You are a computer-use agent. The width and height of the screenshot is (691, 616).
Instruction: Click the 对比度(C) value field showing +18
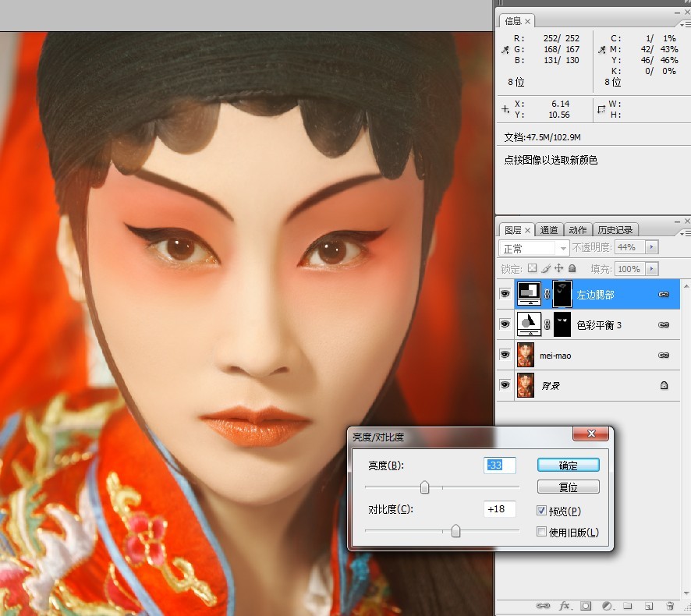click(x=499, y=509)
